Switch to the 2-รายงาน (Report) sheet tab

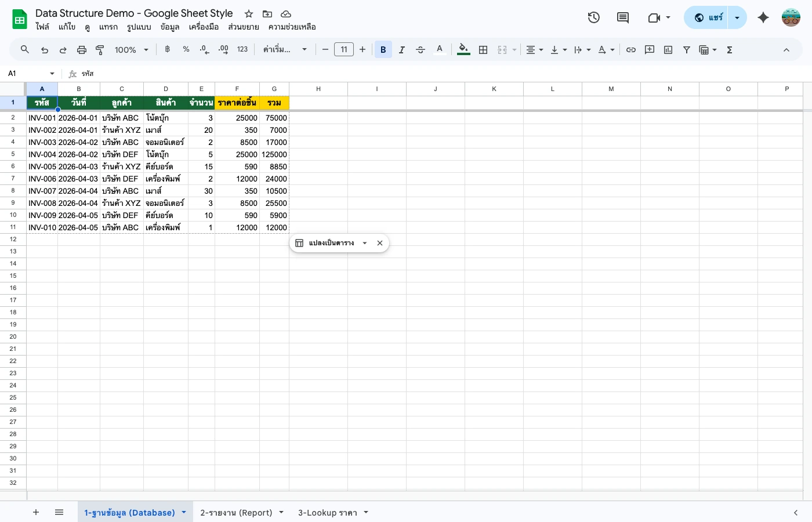237,512
